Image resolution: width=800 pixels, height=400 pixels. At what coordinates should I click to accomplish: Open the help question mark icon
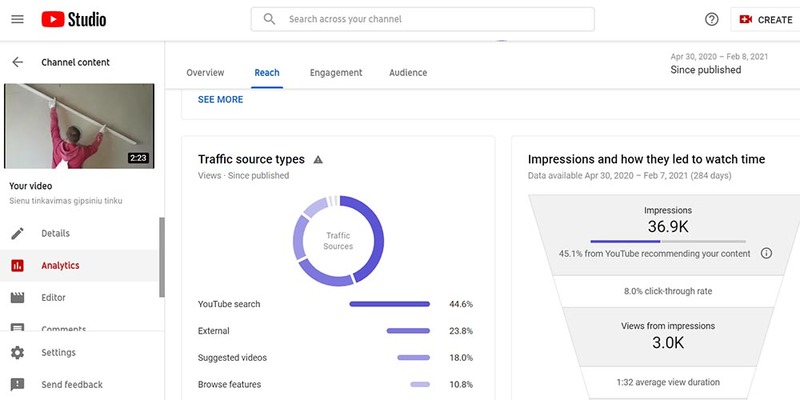click(711, 19)
